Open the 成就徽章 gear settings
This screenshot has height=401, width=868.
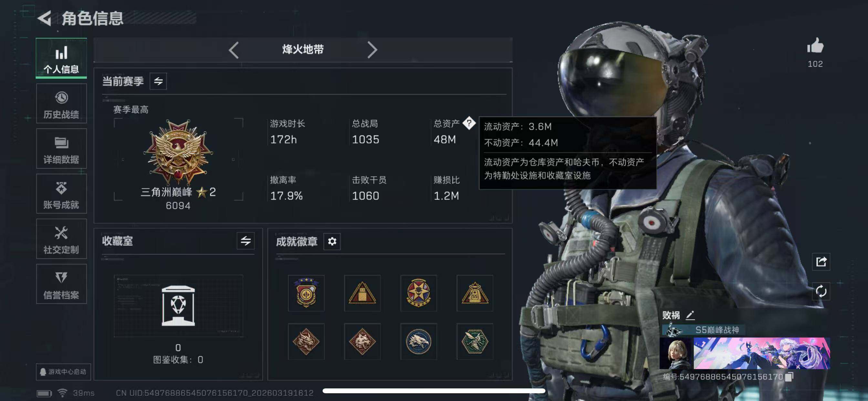click(x=332, y=241)
